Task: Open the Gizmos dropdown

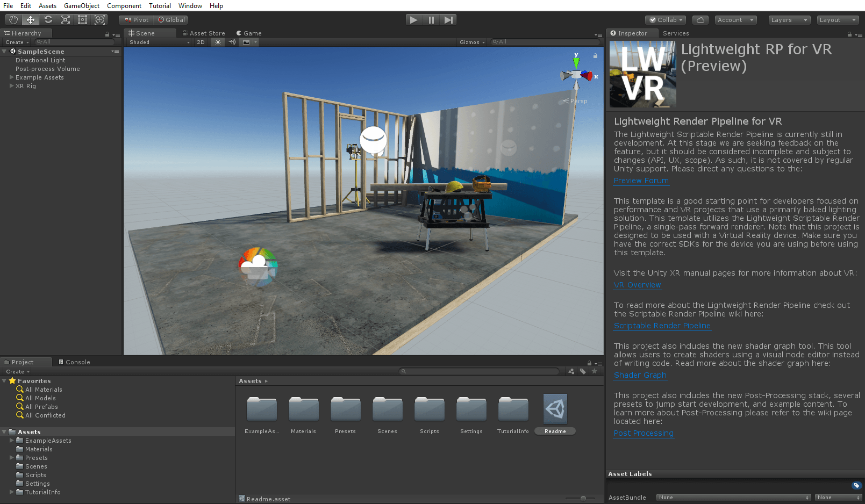Action: coord(471,42)
